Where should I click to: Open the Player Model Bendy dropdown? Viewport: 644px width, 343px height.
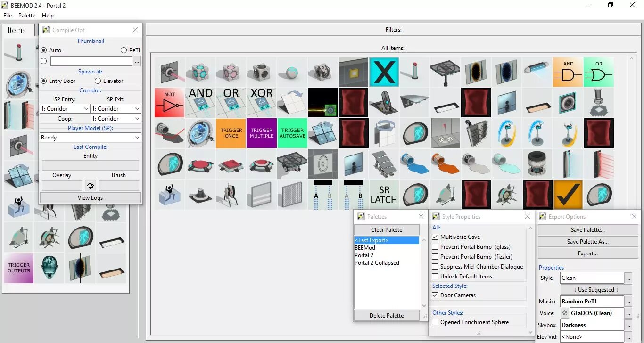[91, 138]
